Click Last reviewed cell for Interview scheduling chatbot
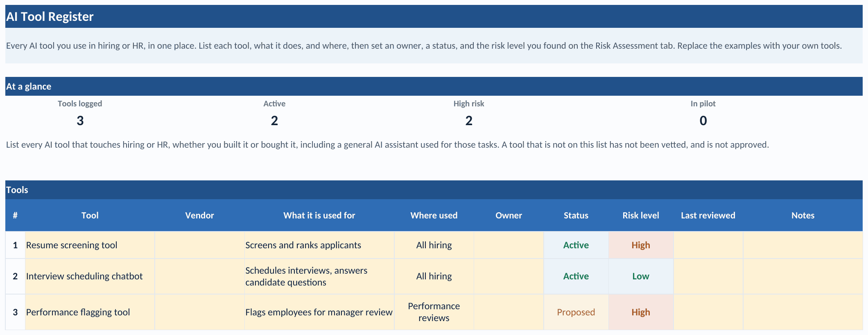868x335 pixels. [x=708, y=276]
